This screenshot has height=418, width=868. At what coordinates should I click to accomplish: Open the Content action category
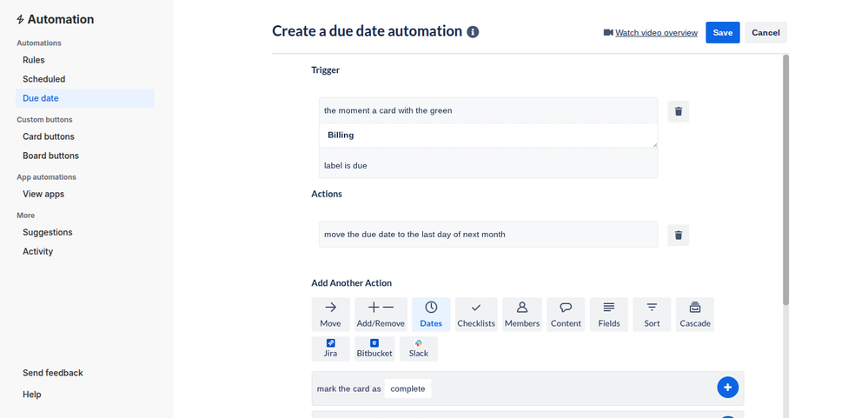566,315
